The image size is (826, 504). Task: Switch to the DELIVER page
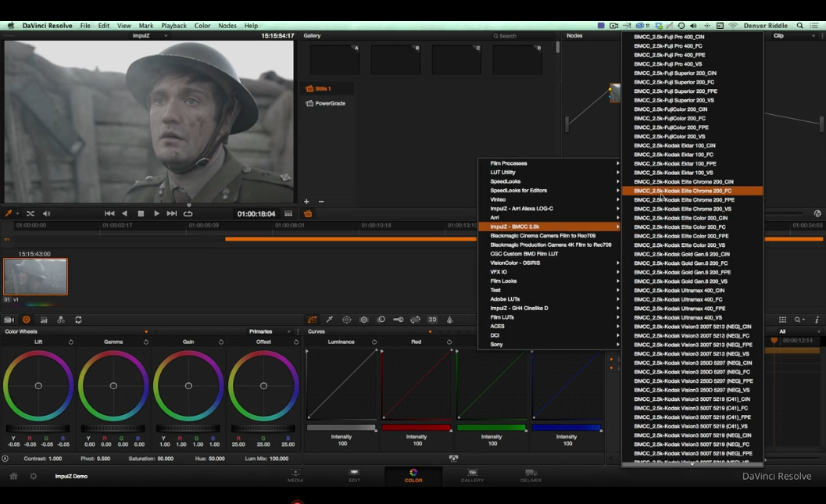(x=531, y=476)
